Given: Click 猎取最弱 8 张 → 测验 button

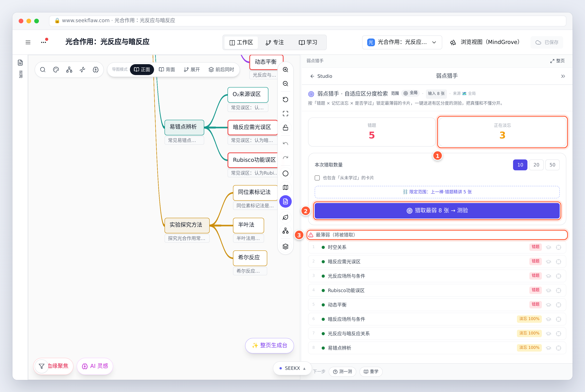Looking at the screenshot, I should pos(437,211).
